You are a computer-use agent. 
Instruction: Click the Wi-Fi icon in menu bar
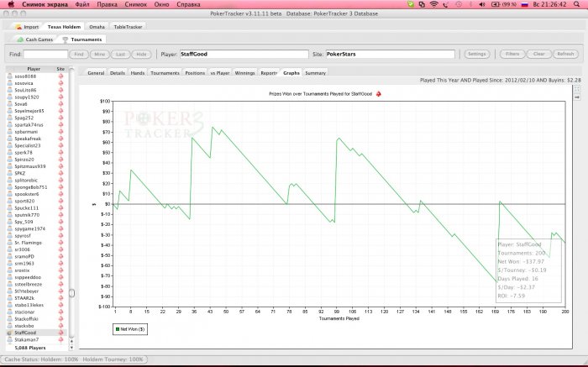pos(433,5)
